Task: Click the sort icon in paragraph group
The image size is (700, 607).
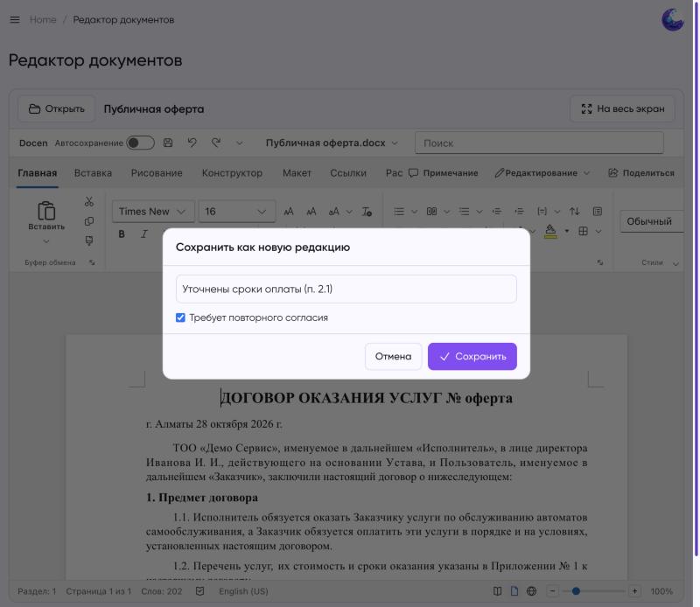Action: [x=575, y=212]
